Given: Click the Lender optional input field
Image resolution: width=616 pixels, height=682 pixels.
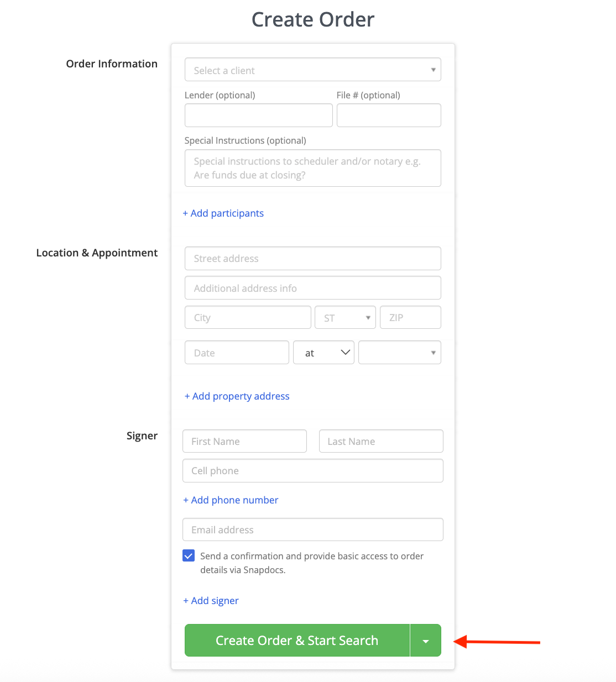Looking at the screenshot, I should (258, 116).
